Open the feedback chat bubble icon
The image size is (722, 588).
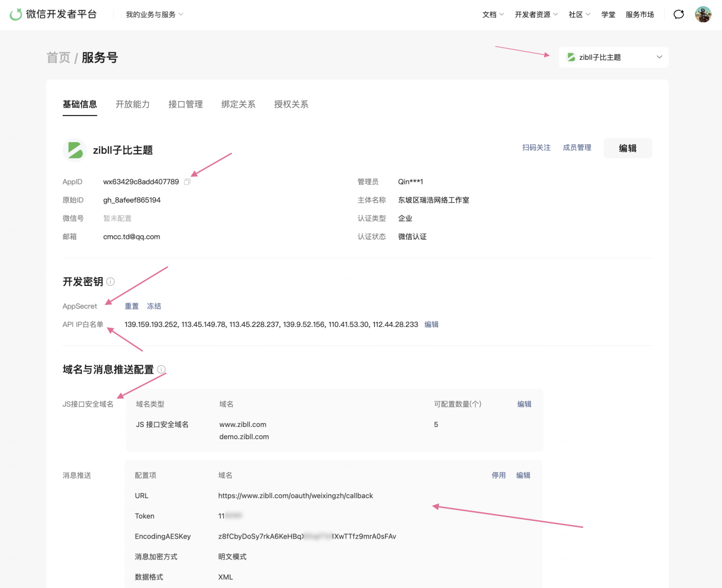(678, 14)
